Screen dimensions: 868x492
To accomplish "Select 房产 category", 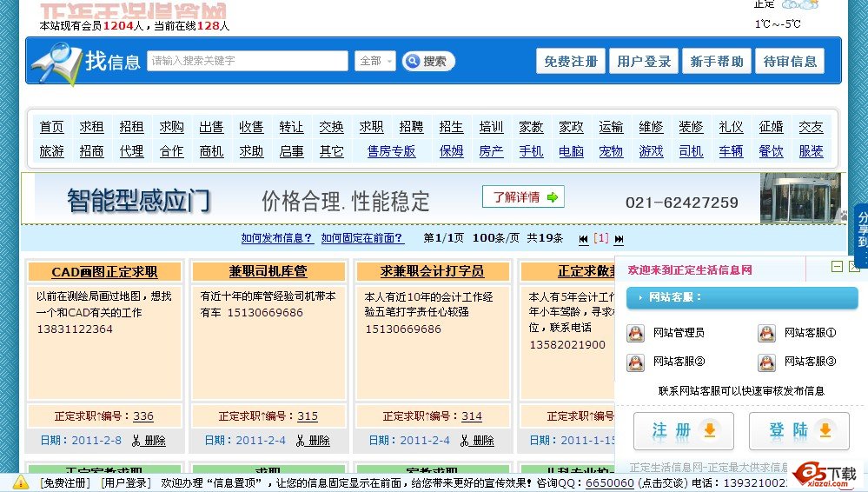I will (x=492, y=151).
